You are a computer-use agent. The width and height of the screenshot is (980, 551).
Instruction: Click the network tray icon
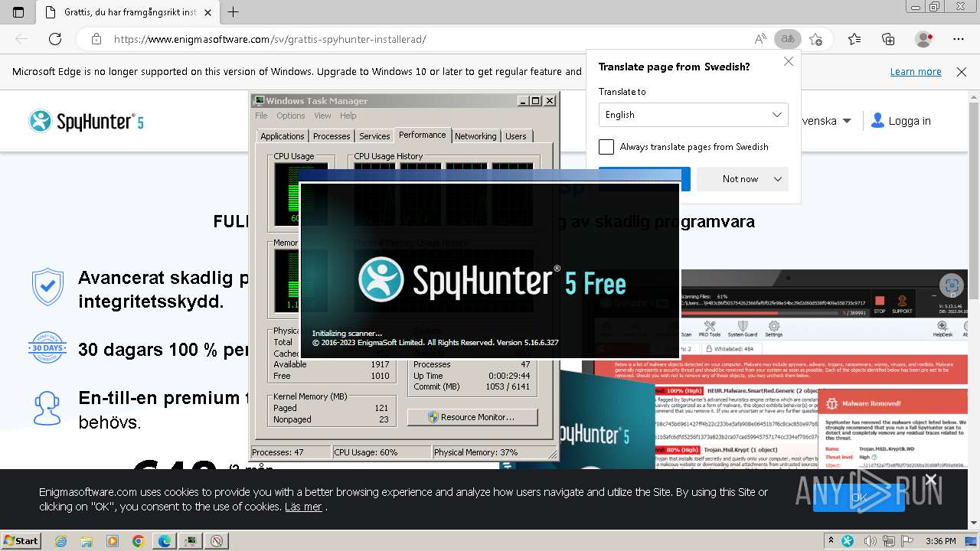[x=887, y=541]
